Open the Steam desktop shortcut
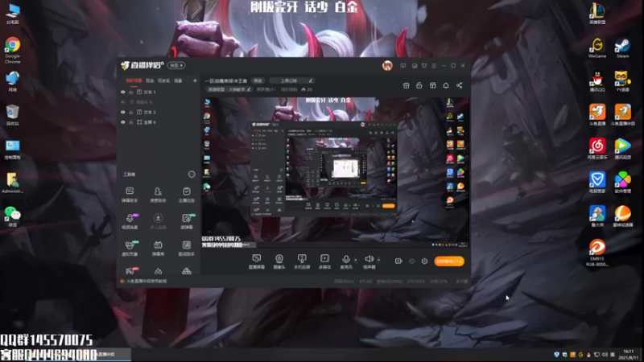 coord(622,48)
